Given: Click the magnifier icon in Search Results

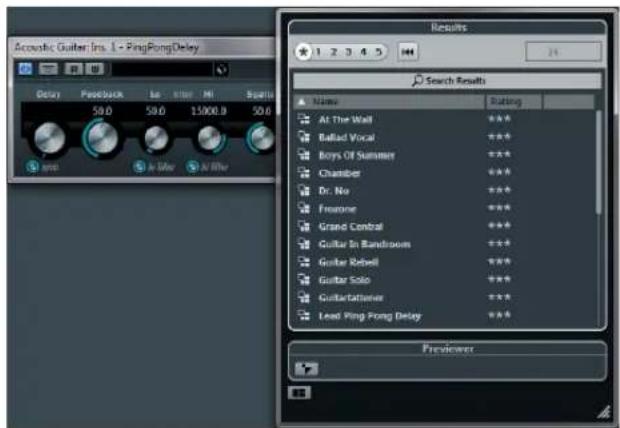Looking at the screenshot, I should pos(417,81).
